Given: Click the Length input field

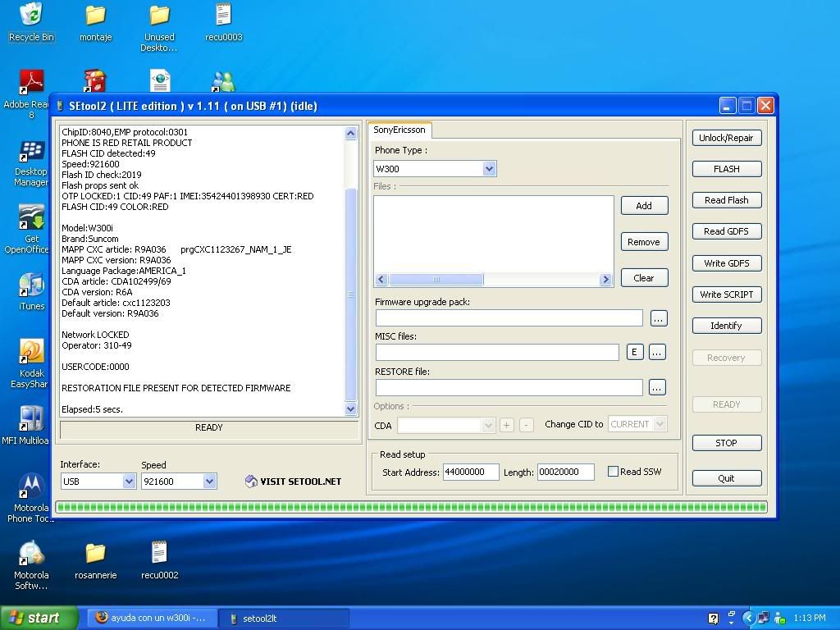Looking at the screenshot, I should pyautogui.click(x=566, y=472).
